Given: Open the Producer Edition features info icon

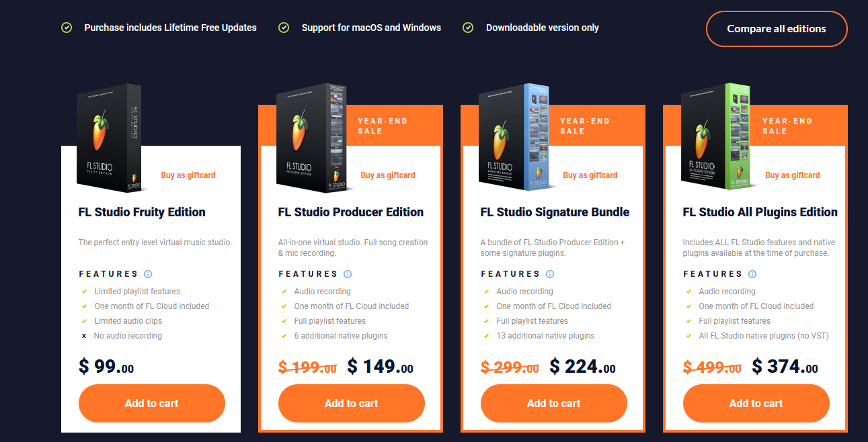Looking at the screenshot, I should pos(348,274).
